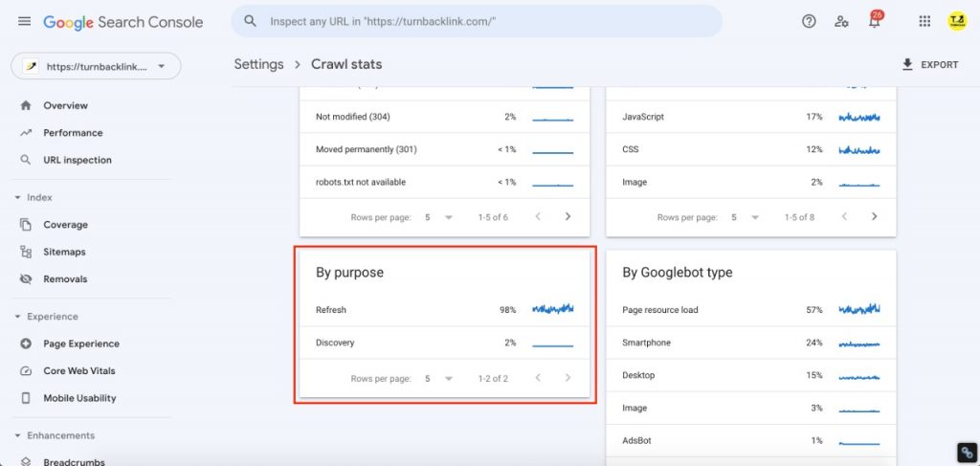Click the Settings breadcrumb link
Screen dimensions: 980x466
[x=258, y=64]
